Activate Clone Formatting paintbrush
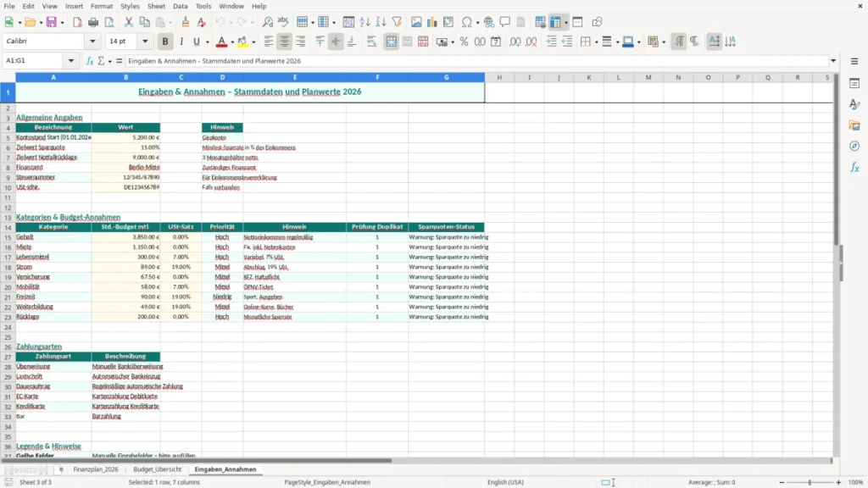Viewport: 868px width, 488px height. pos(186,22)
